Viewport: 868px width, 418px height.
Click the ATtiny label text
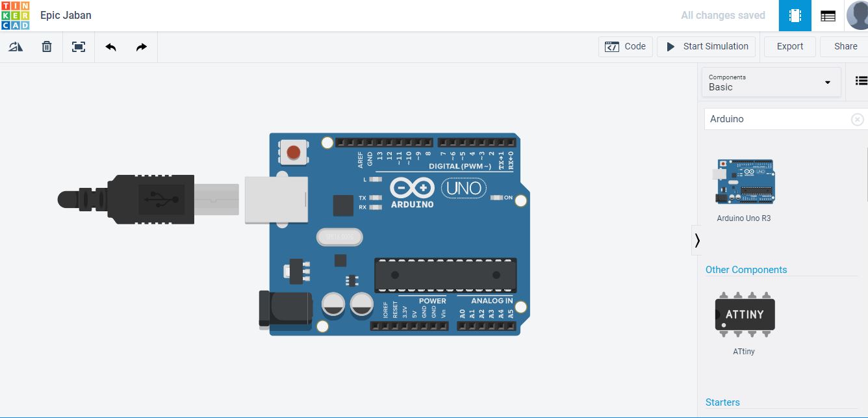(x=744, y=352)
